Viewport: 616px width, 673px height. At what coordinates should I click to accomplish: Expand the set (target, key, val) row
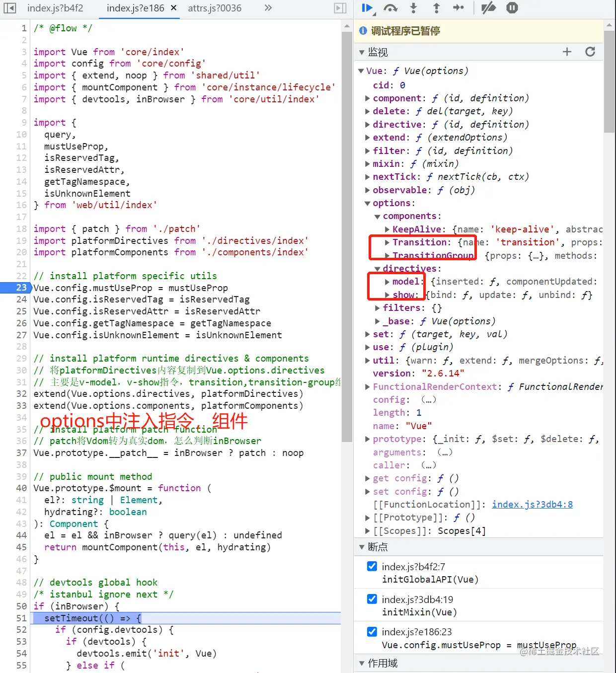pyautogui.click(x=368, y=334)
